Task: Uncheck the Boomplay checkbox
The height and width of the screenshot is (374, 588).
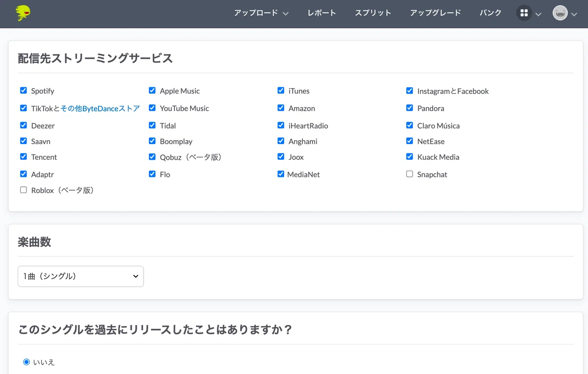Action: tap(152, 141)
